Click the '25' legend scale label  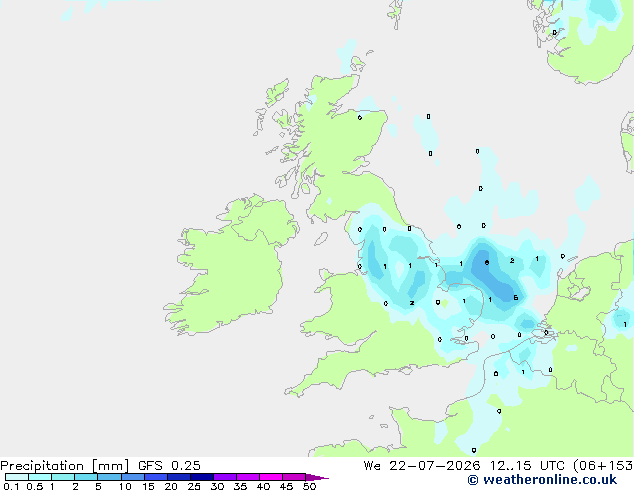[x=194, y=486]
